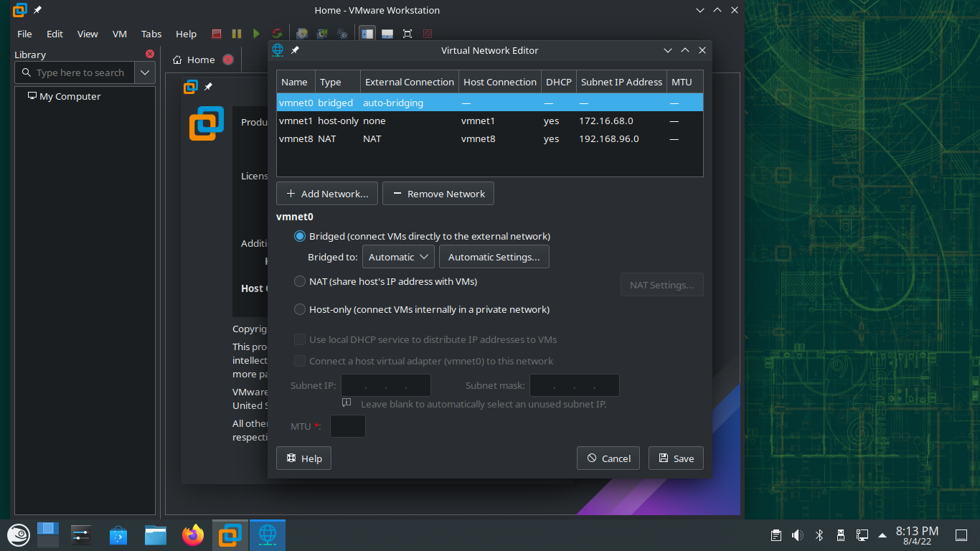Open Firefox from the taskbar
The height and width of the screenshot is (551, 980).
pos(192,535)
